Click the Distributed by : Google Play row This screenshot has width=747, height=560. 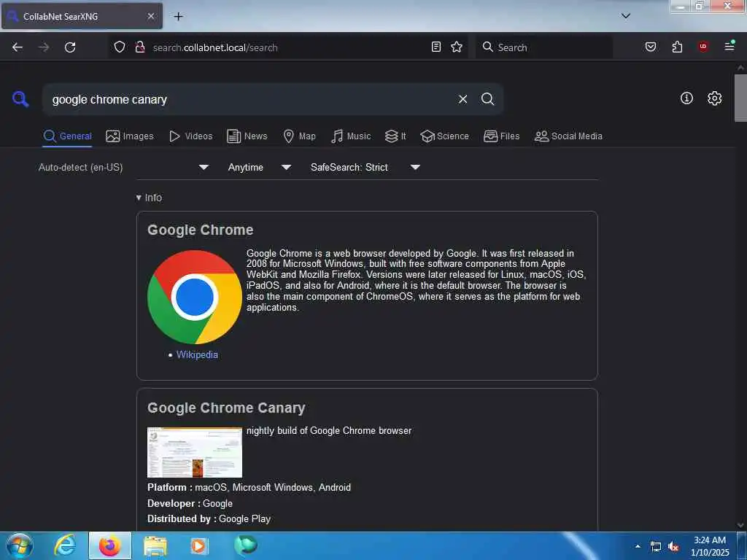click(209, 518)
